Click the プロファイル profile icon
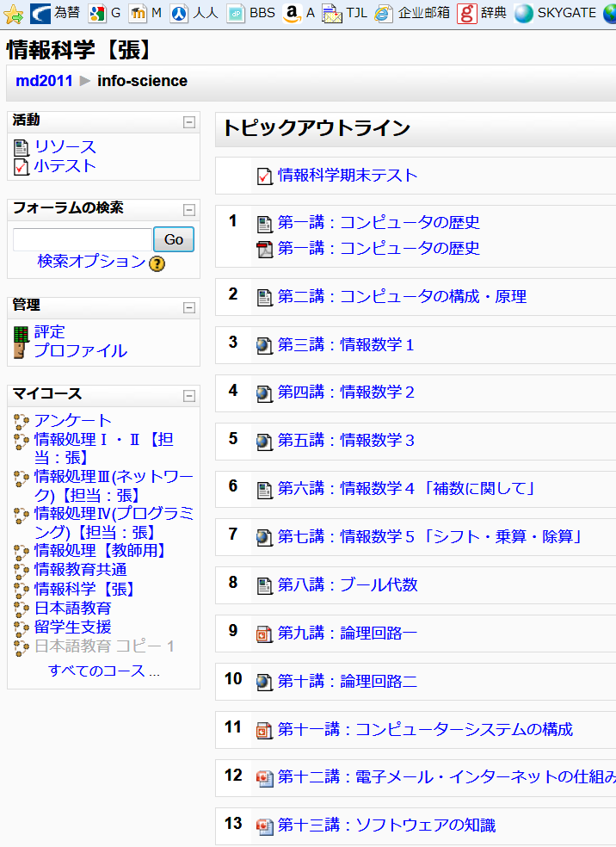This screenshot has height=847, width=616. [x=20, y=351]
